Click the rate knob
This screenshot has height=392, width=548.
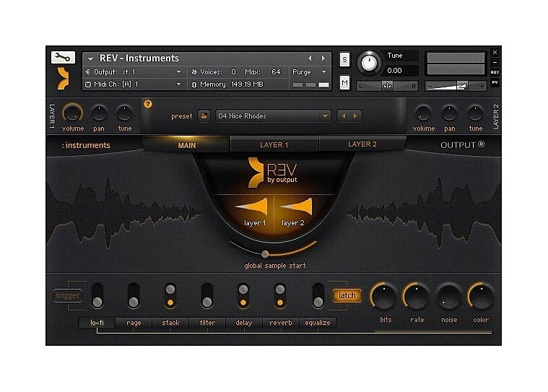pos(417,296)
